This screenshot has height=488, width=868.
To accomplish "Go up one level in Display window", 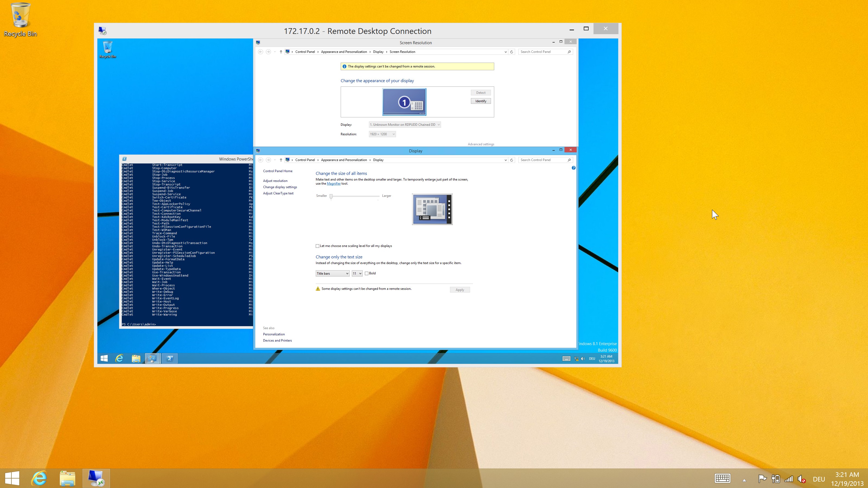I will [281, 160].
